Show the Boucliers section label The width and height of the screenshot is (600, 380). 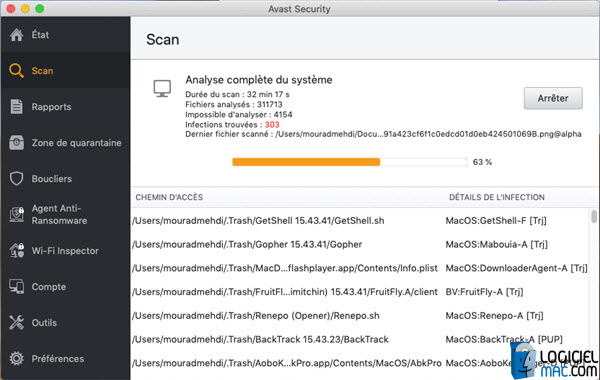52,179
